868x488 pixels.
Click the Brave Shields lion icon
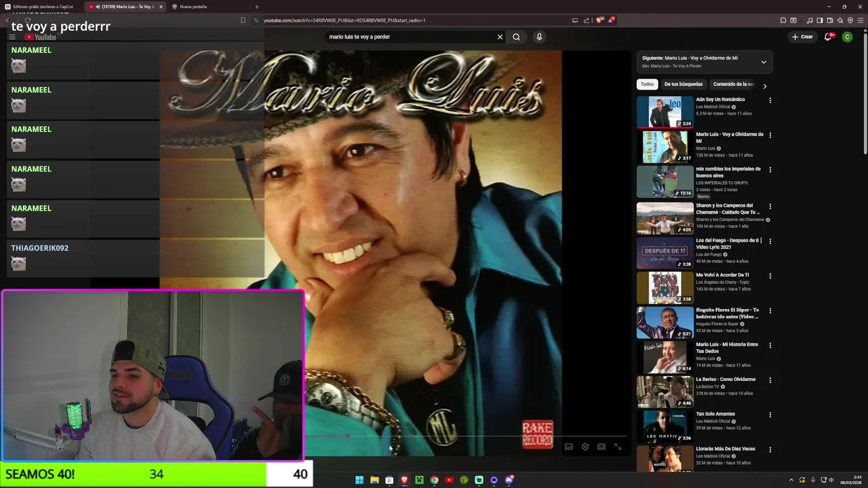(600, 20)
